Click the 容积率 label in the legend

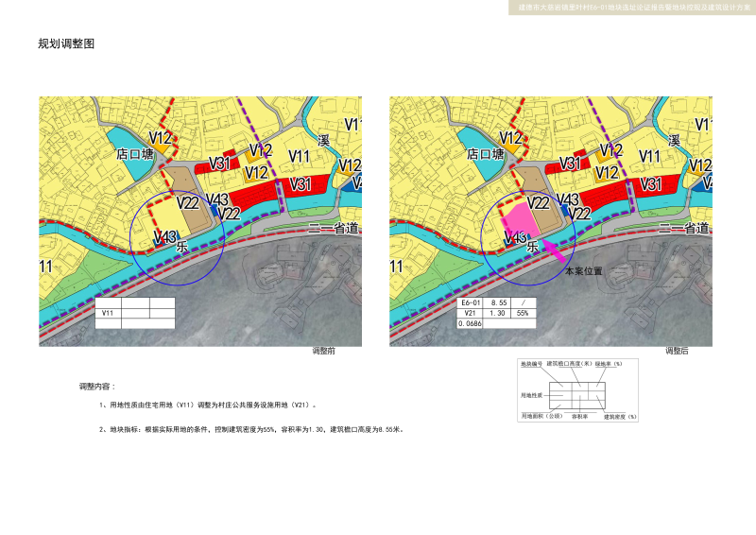(577, 416)
